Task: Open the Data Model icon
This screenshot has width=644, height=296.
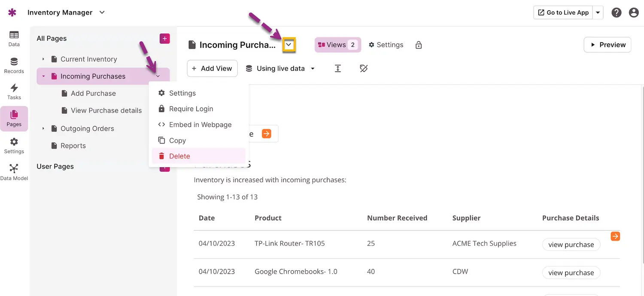Action: [14, 171]
